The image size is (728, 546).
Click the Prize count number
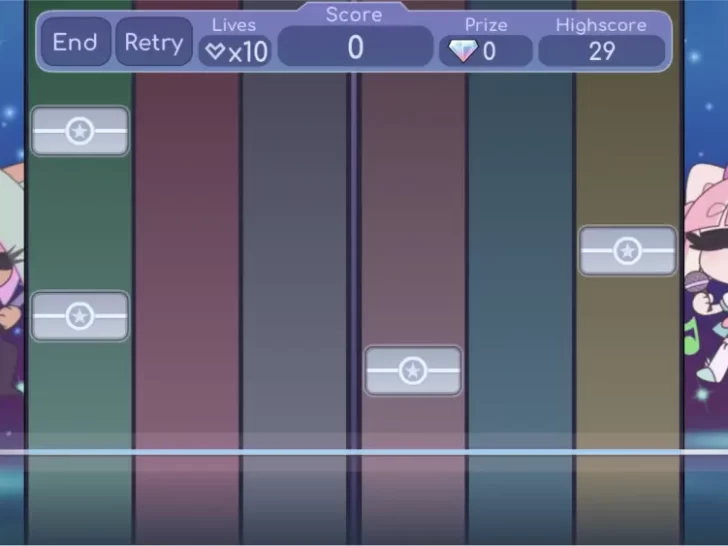[x=489, y=52]
